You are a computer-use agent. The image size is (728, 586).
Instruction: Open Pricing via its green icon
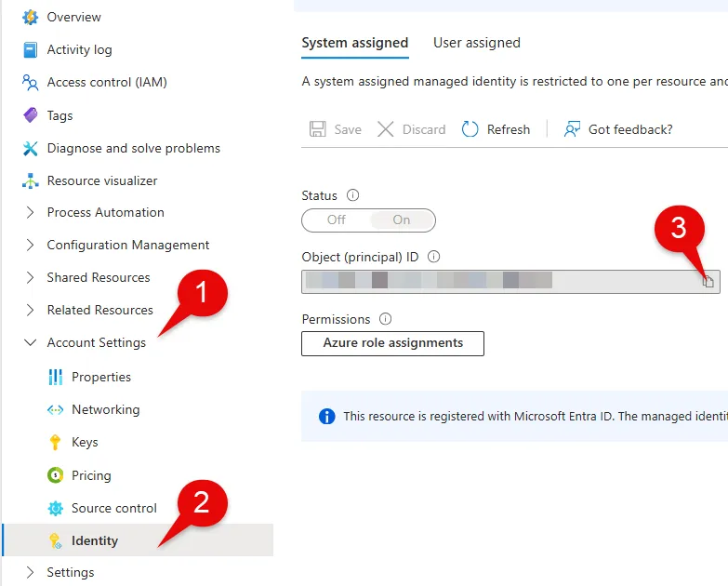[55, 475]
